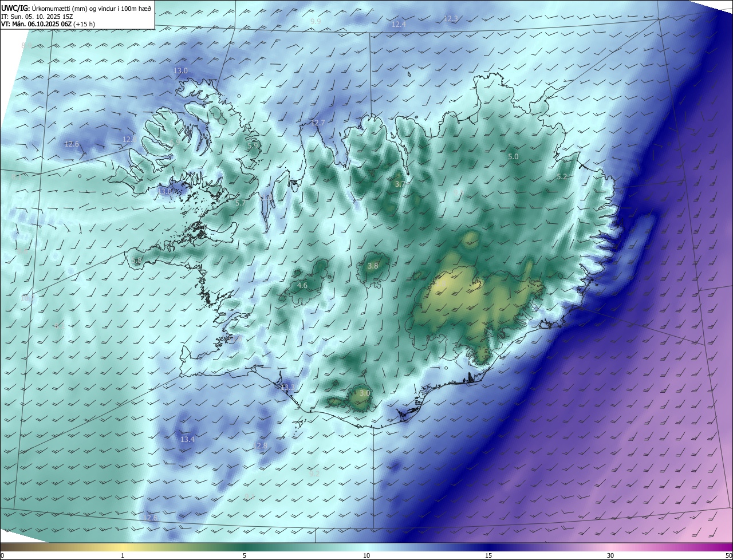Click the 30 tick on the colour scale
Viewport: 733px width, 560px height.
pos(610,555)
